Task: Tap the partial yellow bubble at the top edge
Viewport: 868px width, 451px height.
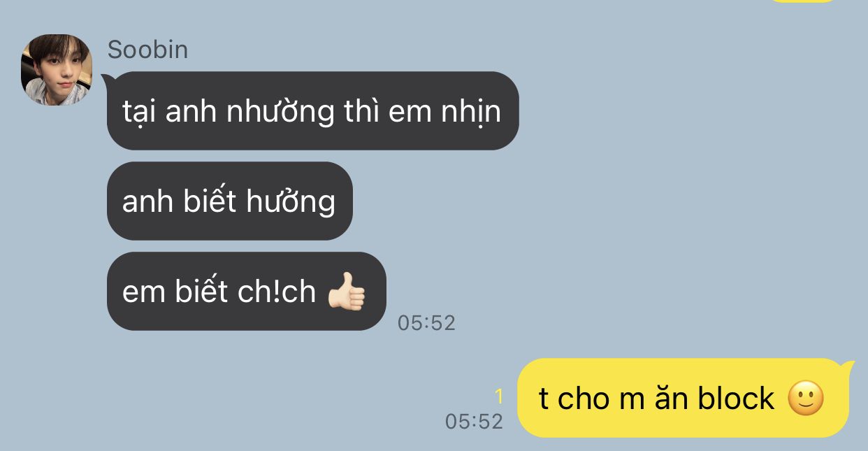Action: point(802,1)
